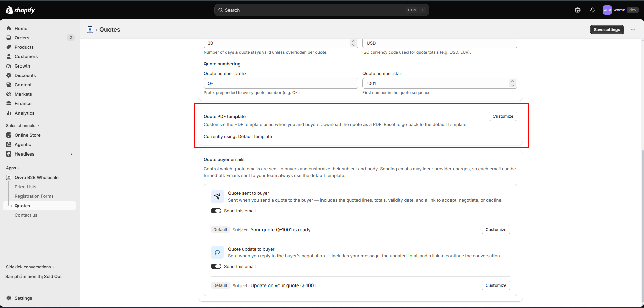Open Registration Forms menu item
644x308 pixels.
[34, 196]
